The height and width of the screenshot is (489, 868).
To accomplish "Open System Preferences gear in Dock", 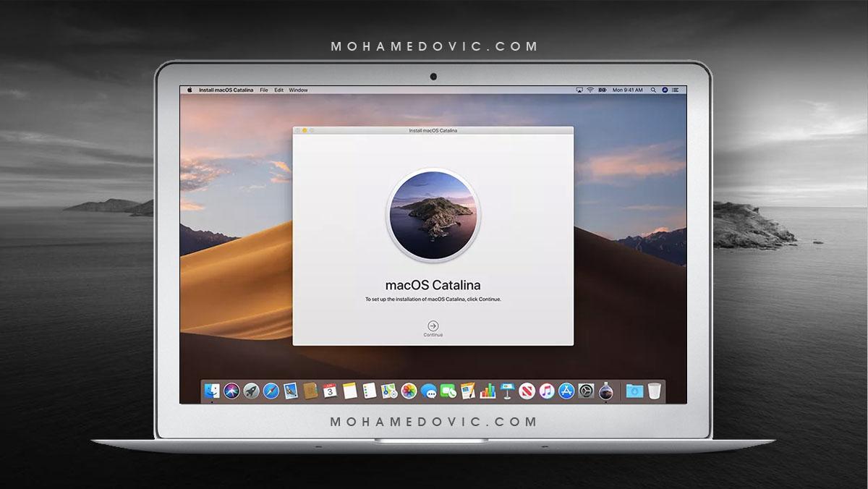I will (585, 391).
